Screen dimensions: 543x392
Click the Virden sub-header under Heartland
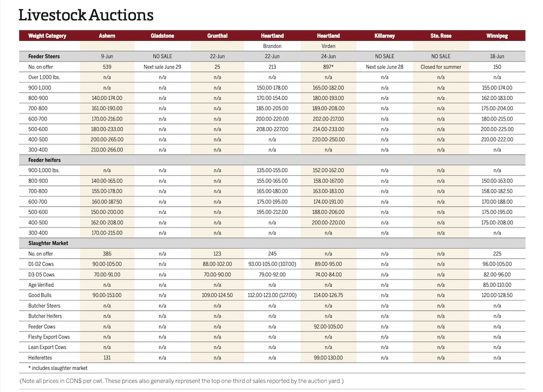click(328, 46)
